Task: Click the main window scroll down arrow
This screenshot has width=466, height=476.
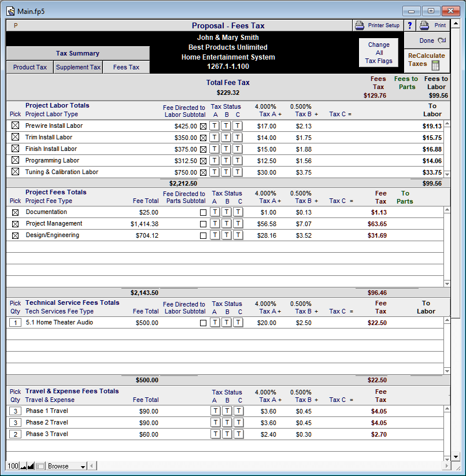Action: pyautogui.click(x=456, y=456)
